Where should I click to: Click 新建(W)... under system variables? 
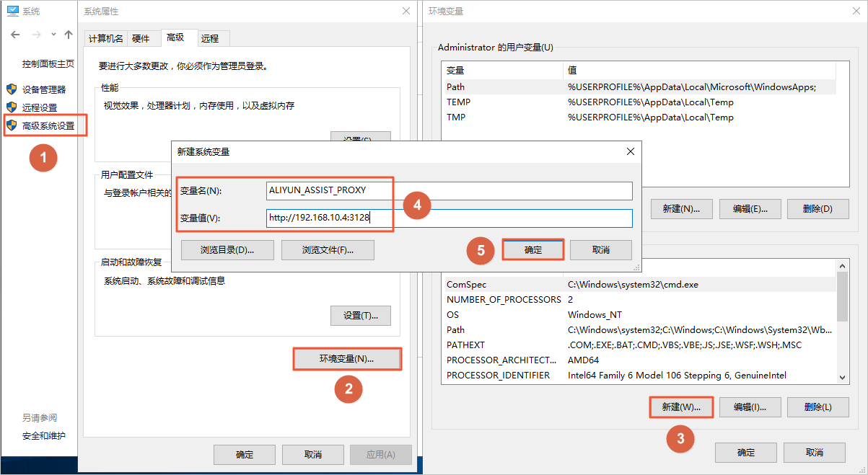click(681, 407)
